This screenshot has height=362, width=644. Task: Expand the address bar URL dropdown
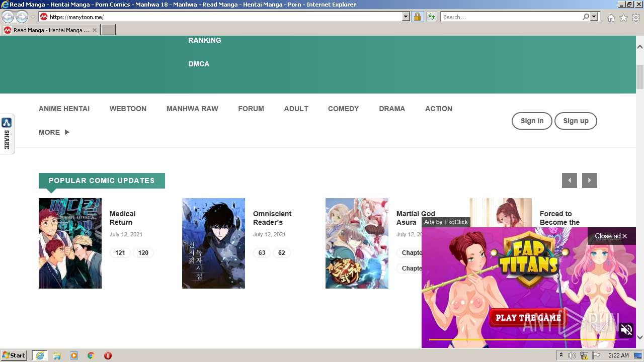coord(406,17)
